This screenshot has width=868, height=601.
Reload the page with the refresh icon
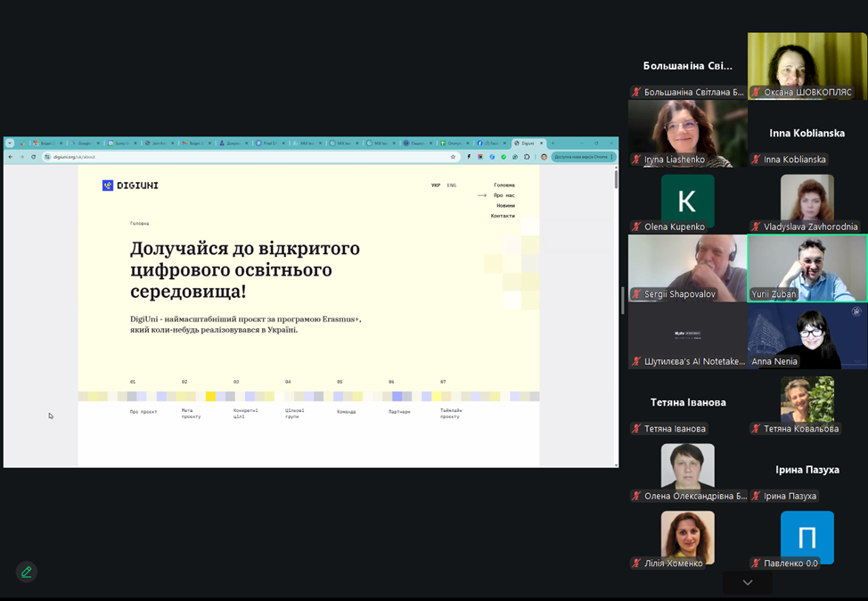(x=34, y=157)
